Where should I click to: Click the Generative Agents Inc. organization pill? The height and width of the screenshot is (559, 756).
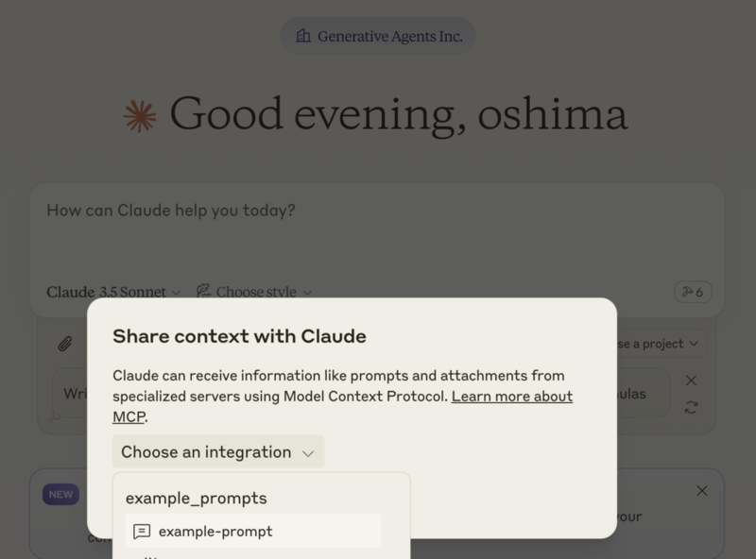(378, 36)
